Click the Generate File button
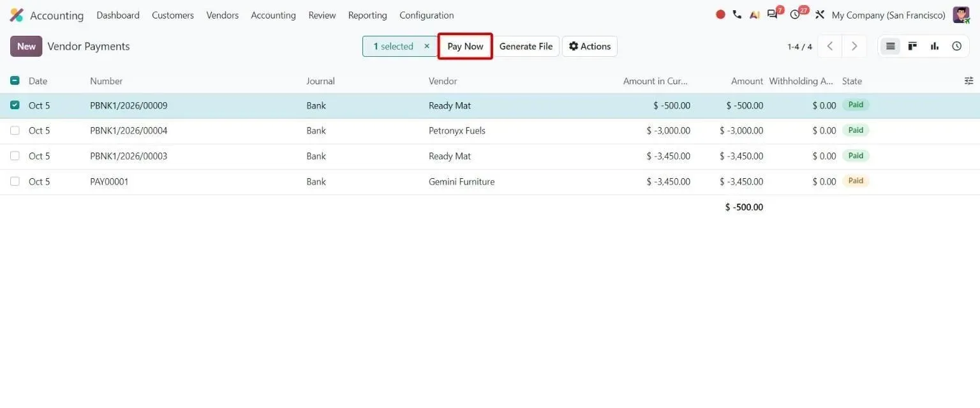Image resolution: width=980 pixels, height=408 pixels. pos(526,46)
